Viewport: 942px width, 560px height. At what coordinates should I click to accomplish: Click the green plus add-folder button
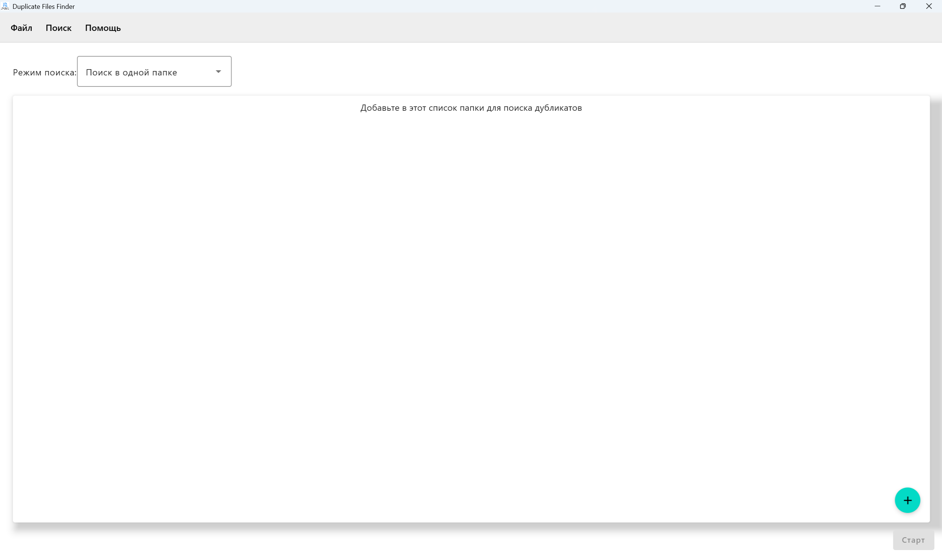(907, 500)
